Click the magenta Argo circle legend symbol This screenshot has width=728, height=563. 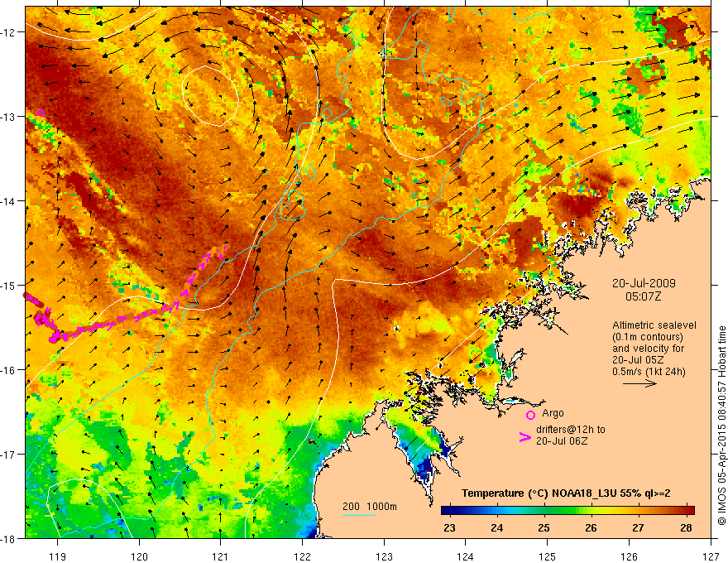(x=530, y=415)
